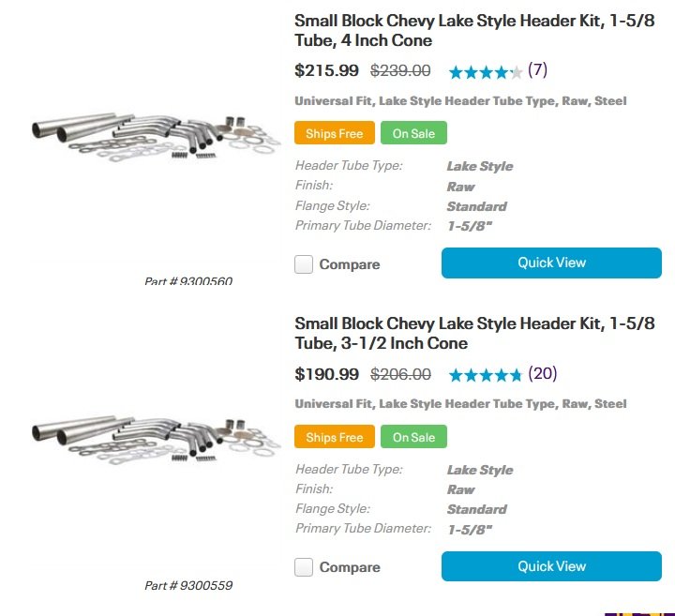The width and height of the screenshot is (675, 616).
Task: Click the $190.99 sale price
Action: coord(326,374)
